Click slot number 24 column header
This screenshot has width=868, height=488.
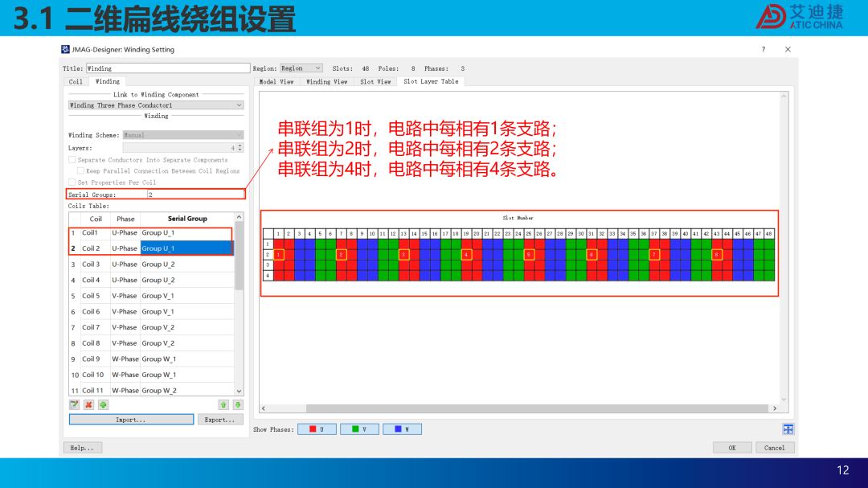pyautogui.click(x=518, y=234)
